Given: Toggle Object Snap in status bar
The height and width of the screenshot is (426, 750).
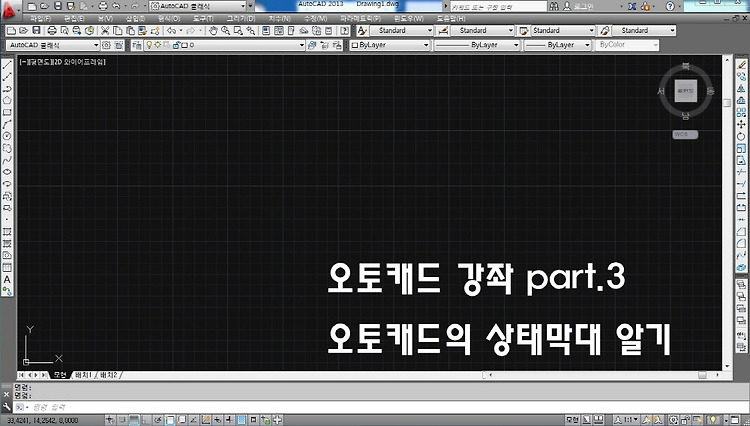Looking at the screenshot, I should pos(170,420).
